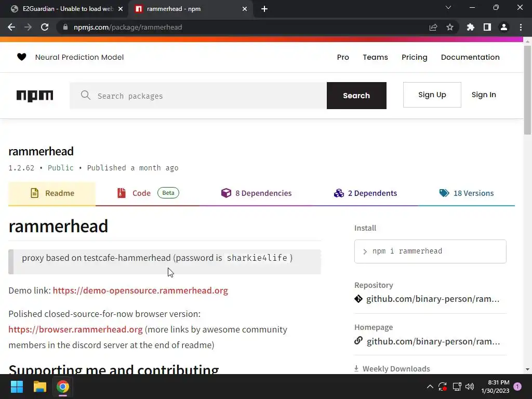Click the red Code file icon
This screenshot has height=399, width=532.
click(122, 193)
